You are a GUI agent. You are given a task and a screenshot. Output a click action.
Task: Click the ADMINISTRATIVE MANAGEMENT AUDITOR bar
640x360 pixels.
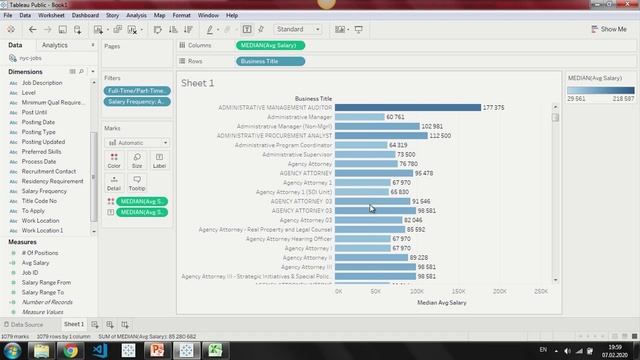coord(408,107)
